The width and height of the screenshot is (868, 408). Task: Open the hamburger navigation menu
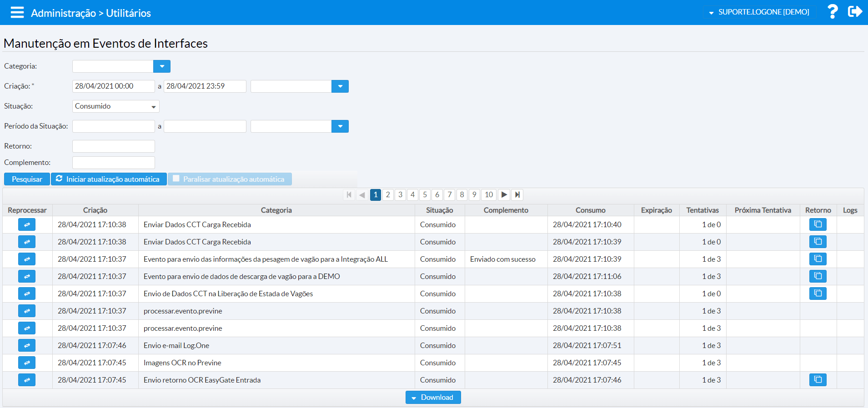[17, 12]
